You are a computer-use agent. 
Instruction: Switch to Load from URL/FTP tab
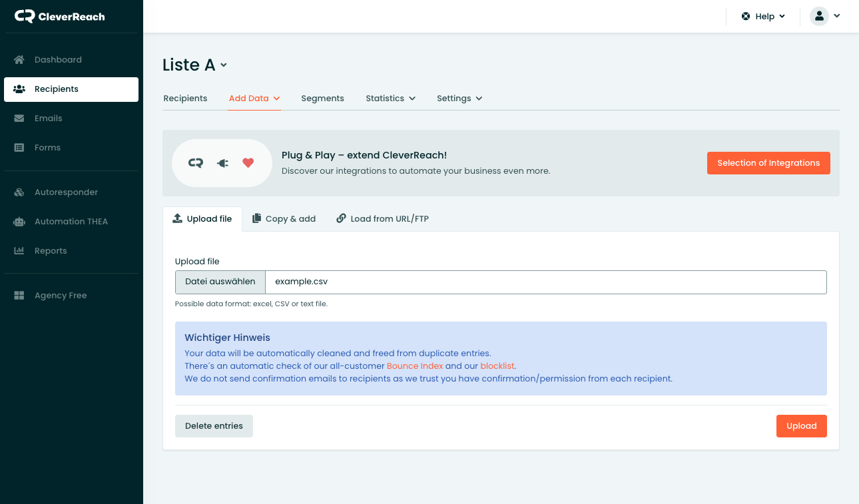(382, 218)
